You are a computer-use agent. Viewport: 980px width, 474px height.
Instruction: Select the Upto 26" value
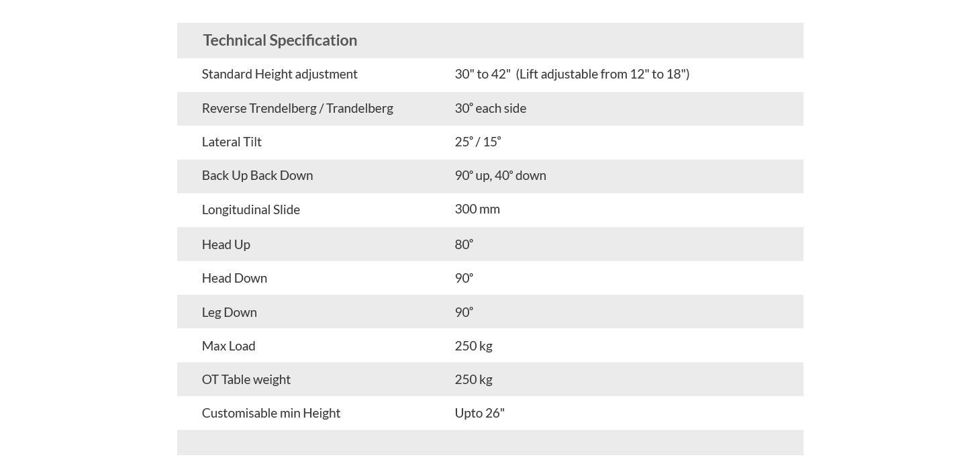[479, 413]
